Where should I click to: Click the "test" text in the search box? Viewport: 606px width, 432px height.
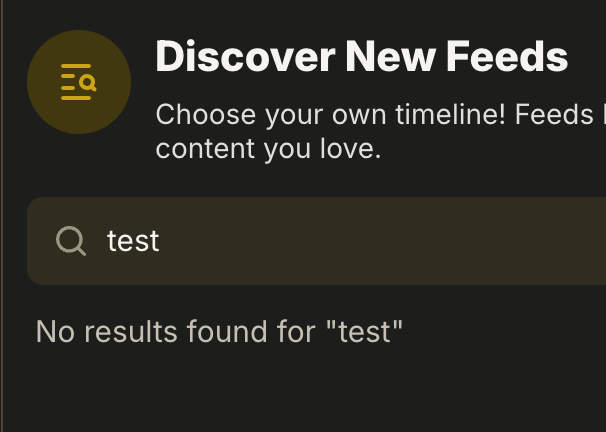tap(133, 241)
